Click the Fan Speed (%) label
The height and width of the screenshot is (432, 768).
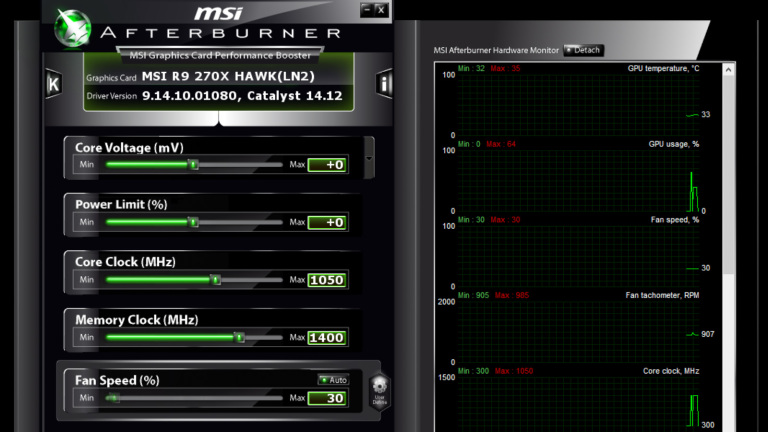click(x=117, y=381)
